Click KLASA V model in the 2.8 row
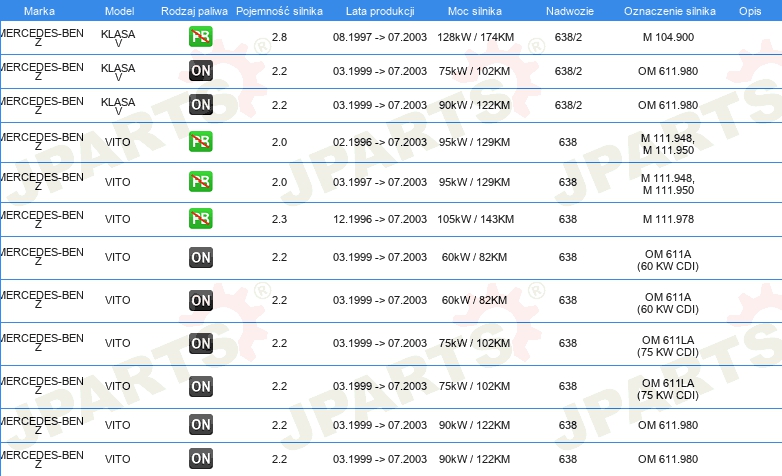 118,38
